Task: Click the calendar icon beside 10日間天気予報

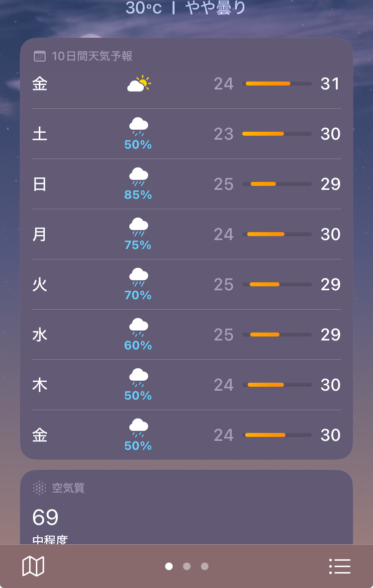Action: (39, 56)
